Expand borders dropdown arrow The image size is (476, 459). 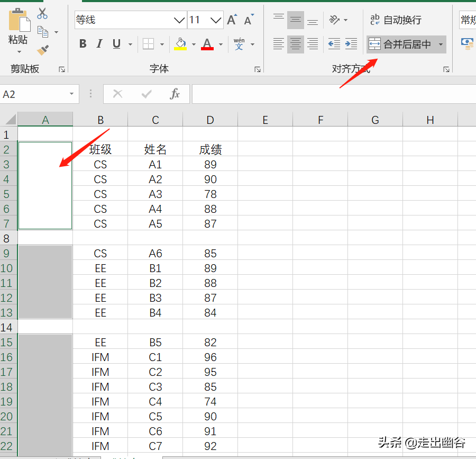pyautogui.click(x=162, y=44)
